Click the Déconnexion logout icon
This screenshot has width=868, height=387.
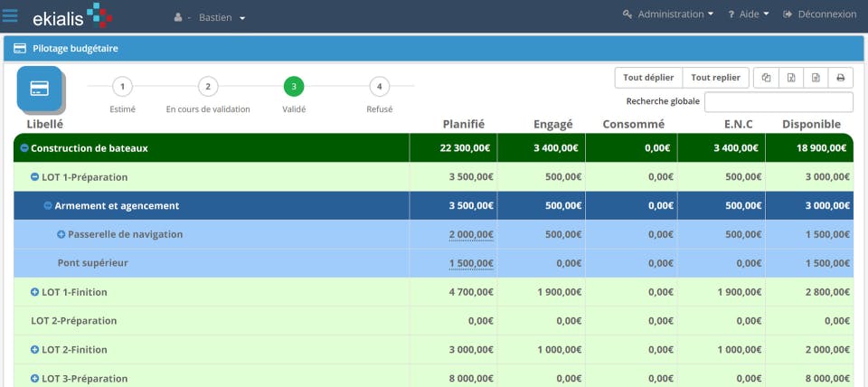tap(788, 14)
